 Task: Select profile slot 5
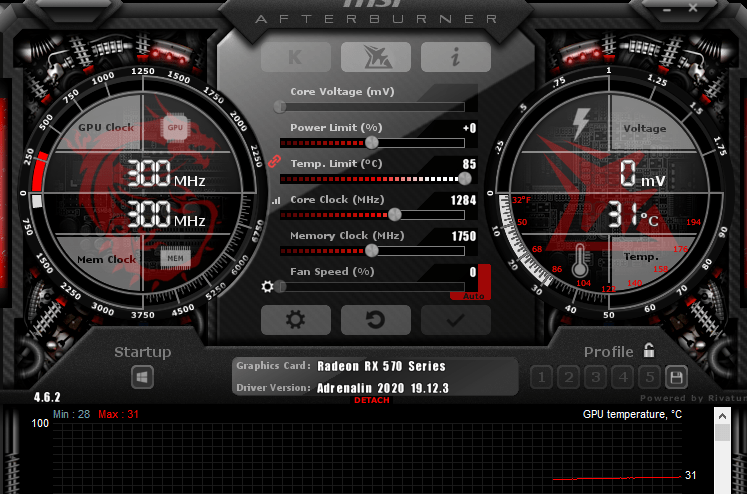point(650,378)
